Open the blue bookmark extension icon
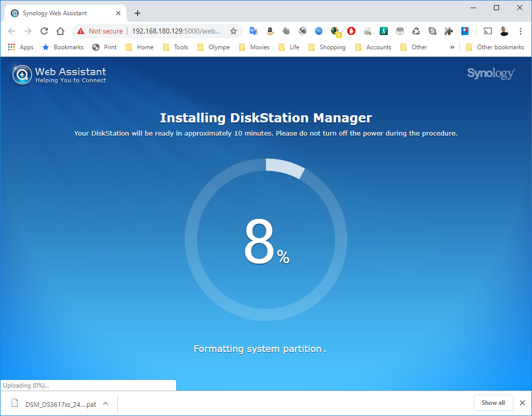Screen dimensions: 532x416 (x=465, y=31)
